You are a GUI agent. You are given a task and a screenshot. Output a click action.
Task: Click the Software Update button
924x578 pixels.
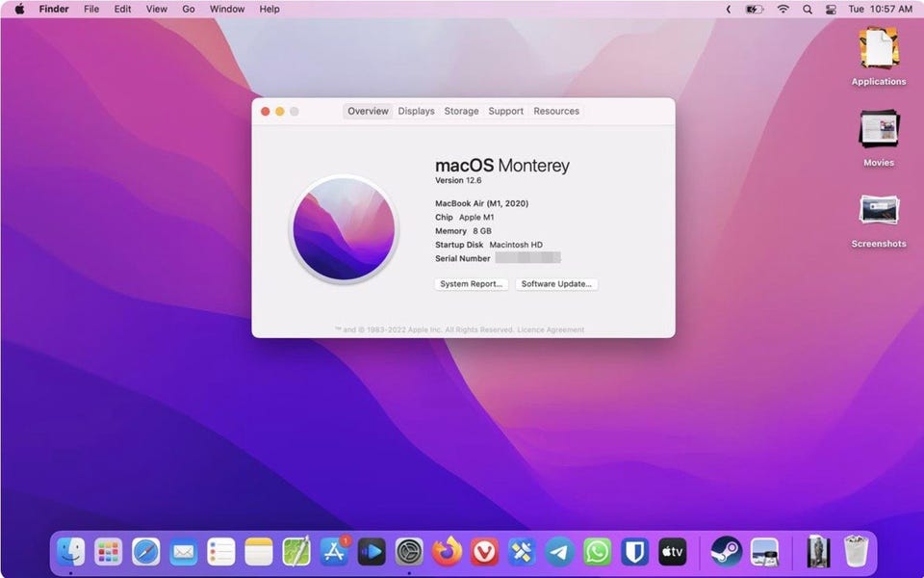pos(556,284)
